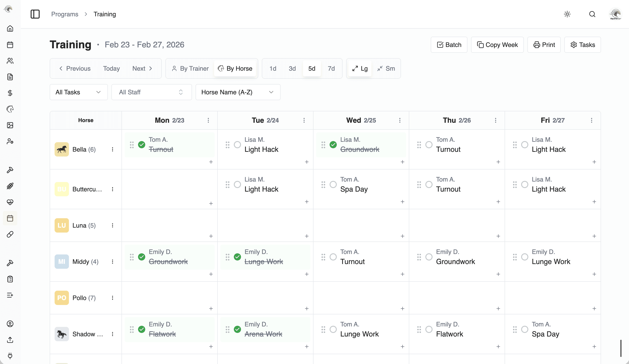Screen dimensions: 629x364
Task: Mark Bella's Tuesday Light Hack complete
Action: pos(237,145)
